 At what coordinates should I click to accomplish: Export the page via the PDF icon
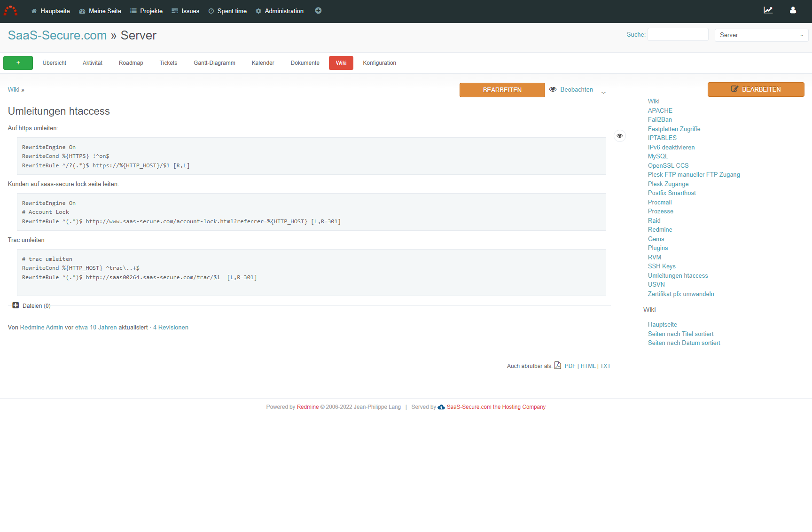point(557,365)
